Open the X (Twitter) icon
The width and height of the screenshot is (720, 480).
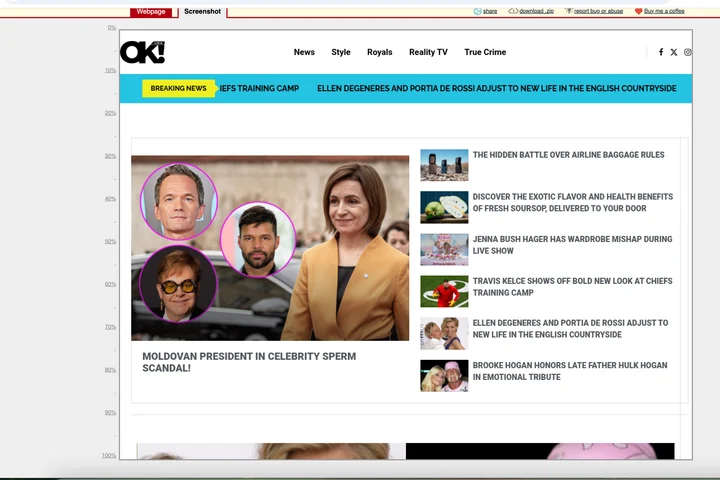[674, 52]
